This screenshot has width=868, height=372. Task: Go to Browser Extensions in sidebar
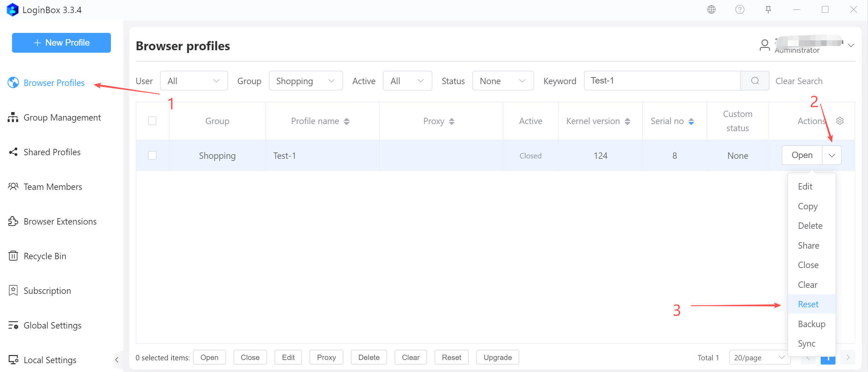pos(60,221)
